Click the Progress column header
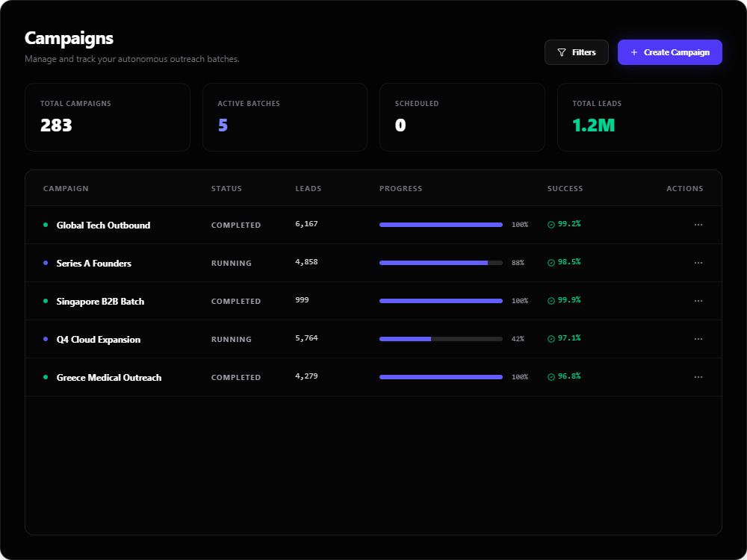Screen dimensions: 747x560 [400, 189]
